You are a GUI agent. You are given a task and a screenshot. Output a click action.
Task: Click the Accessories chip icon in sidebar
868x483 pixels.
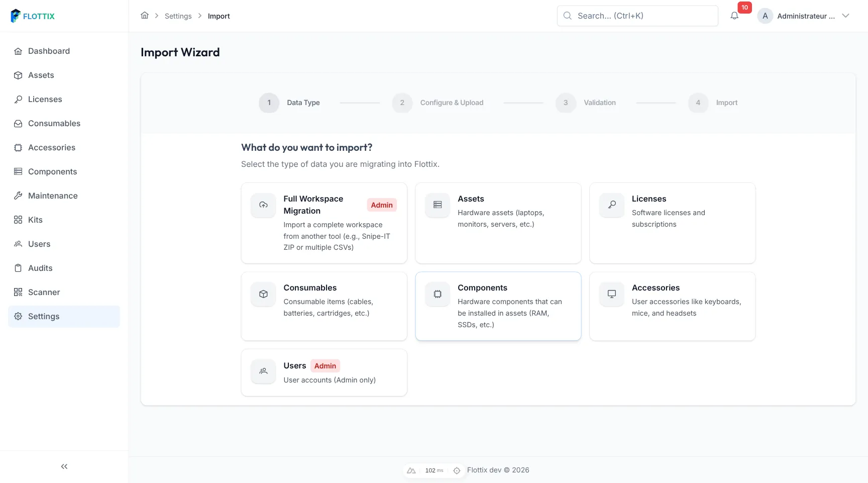[x=18, y=148]
